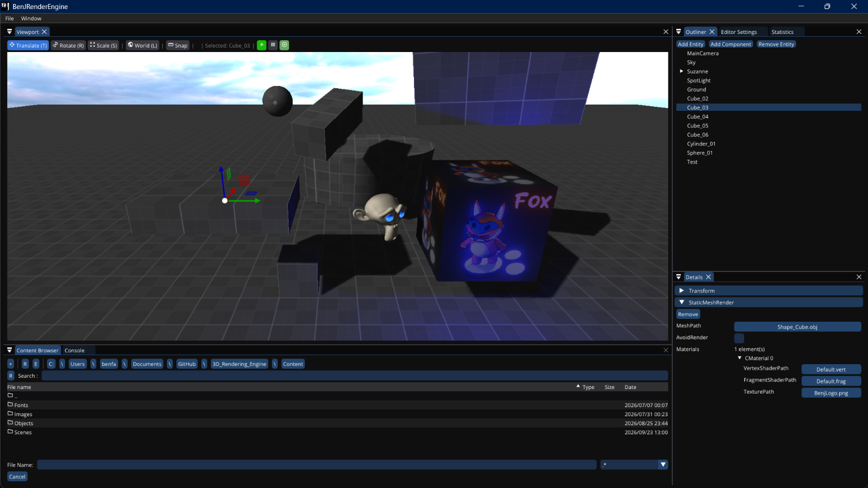Switch to the Console tab
This screenshot has width=868, height=488.
pyautogui.click(x=75, y=351)
